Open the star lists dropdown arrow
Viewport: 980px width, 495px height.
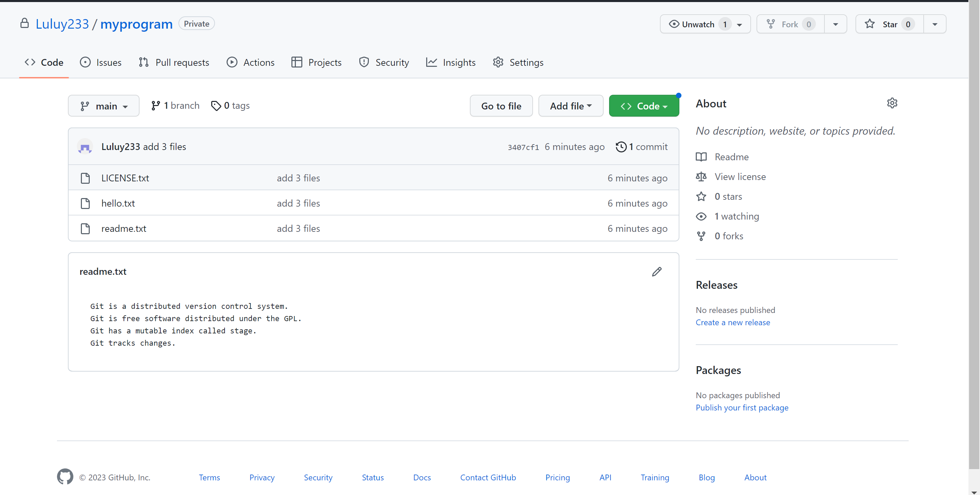point(935,24)
